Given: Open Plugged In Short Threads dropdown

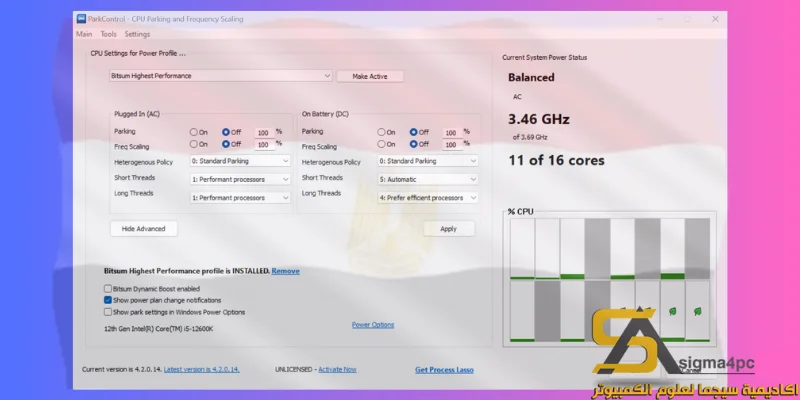Looking at the screenshot, I should click(x=240, y=180).
